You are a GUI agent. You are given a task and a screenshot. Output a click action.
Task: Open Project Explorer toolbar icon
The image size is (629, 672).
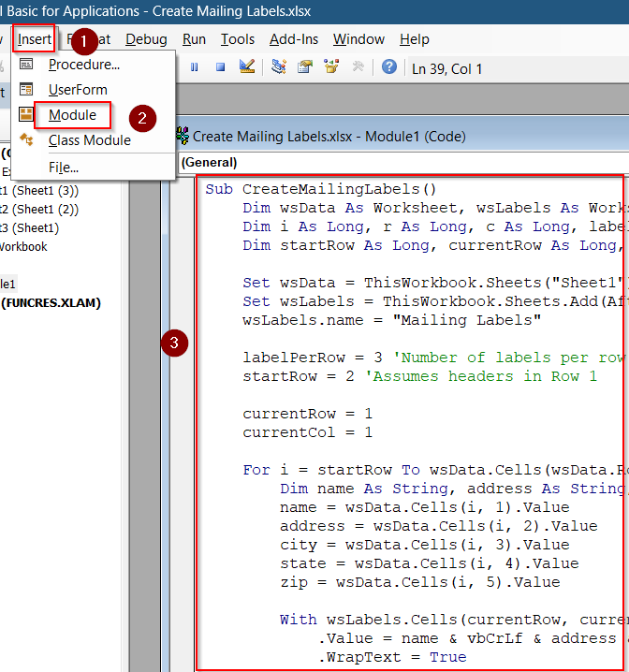point(279,66)
